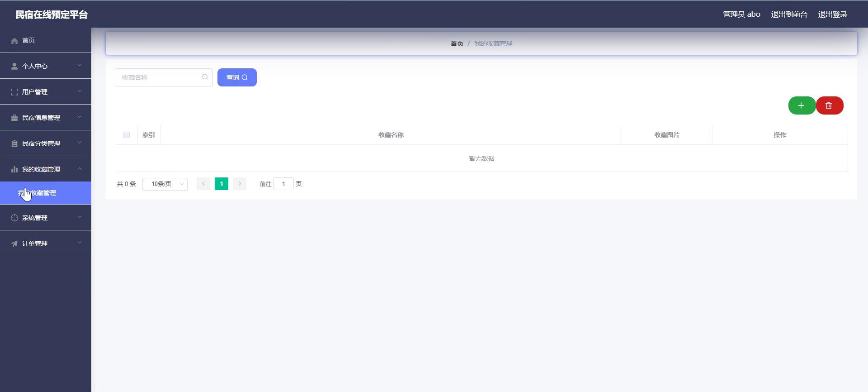Click the search magnifier inside name field
This screenshot has width=868, height=392.
pyautogui.click(x=205, y=77)
